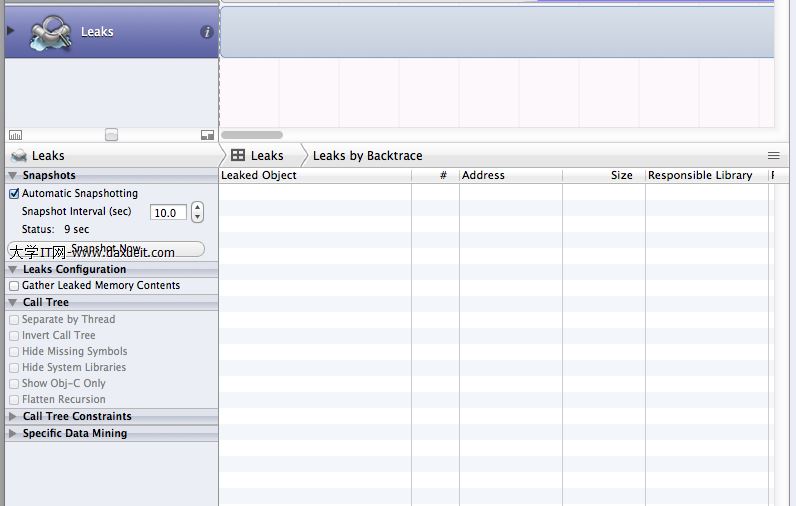Viewport: 796px width, 506px height.
Task: Toggle Separate by Thread checkbox
Action: coord(14,320)
